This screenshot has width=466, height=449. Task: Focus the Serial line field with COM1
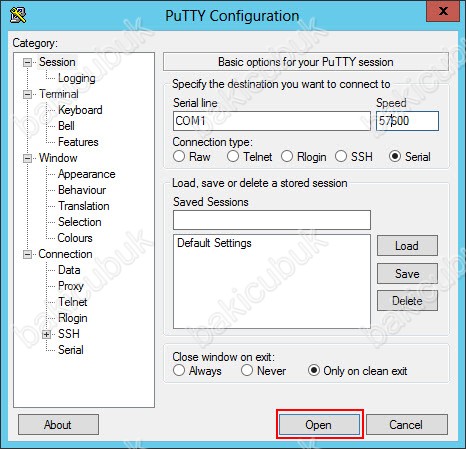272,121
